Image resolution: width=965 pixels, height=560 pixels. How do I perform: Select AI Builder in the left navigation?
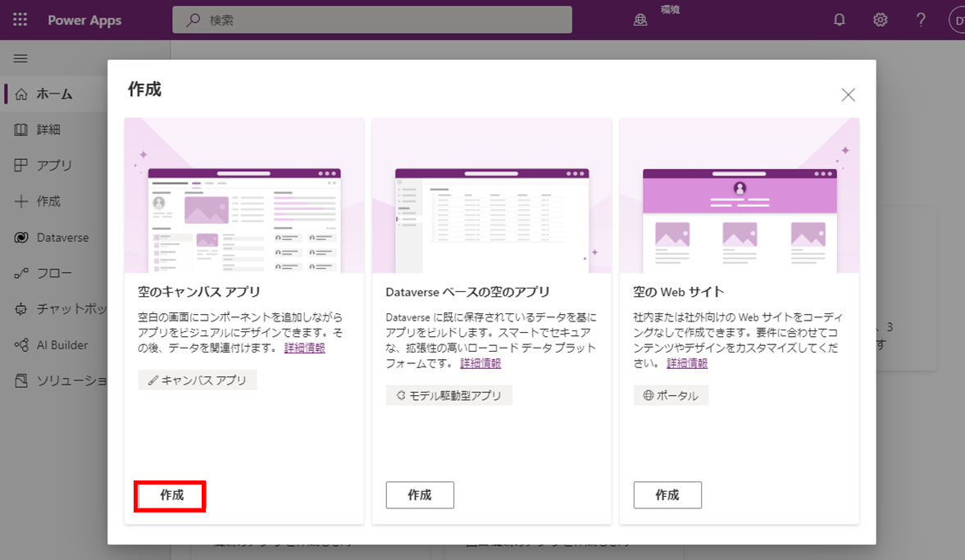coord(62,345)
